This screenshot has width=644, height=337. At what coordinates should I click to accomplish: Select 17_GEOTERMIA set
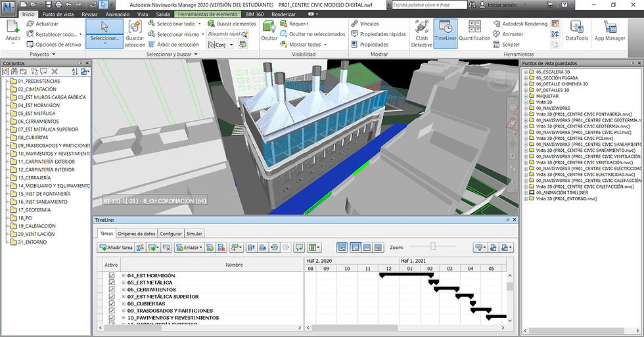[34, 210]
